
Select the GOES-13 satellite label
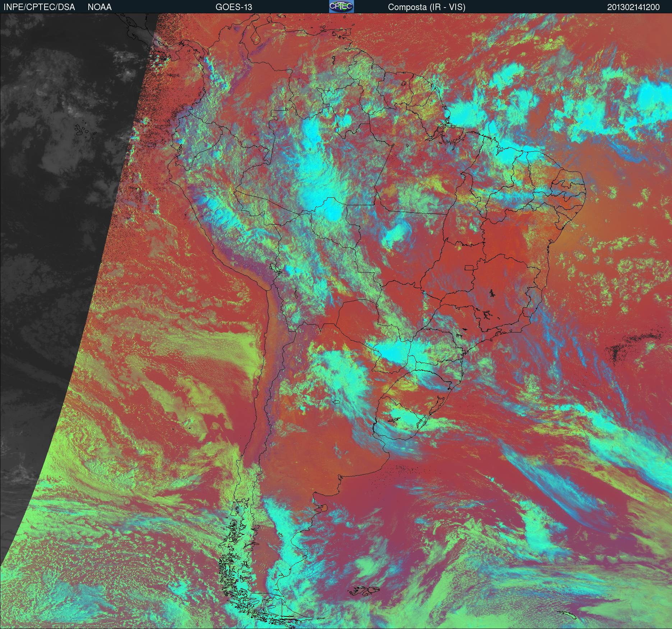234,7
